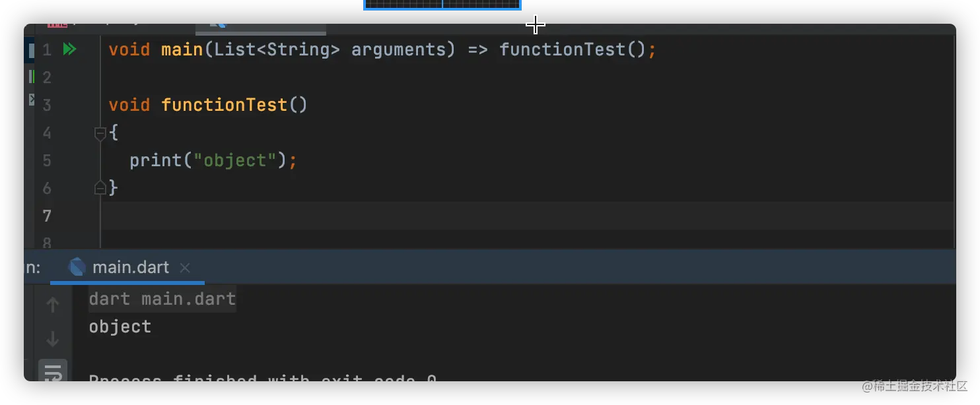Click line number 5 in the gutter
980x405 pixels.
(46, 160)
